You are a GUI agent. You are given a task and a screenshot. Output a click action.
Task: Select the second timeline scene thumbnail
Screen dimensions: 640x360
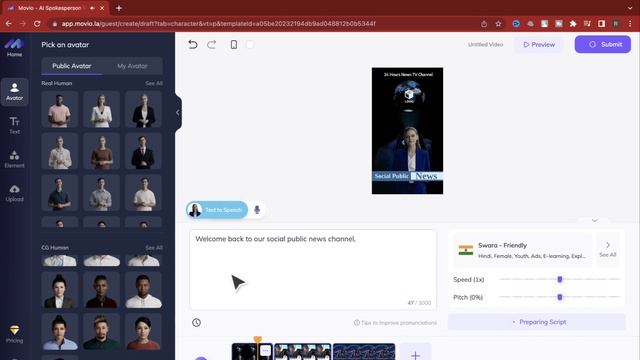coord(302,352)
